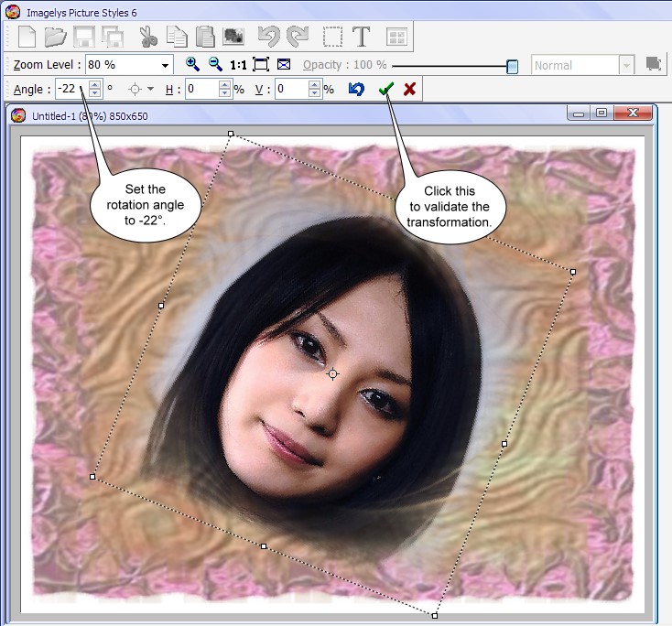Click the fit-width zoom icon
672x626 pixels.
[x=284, y=64]
